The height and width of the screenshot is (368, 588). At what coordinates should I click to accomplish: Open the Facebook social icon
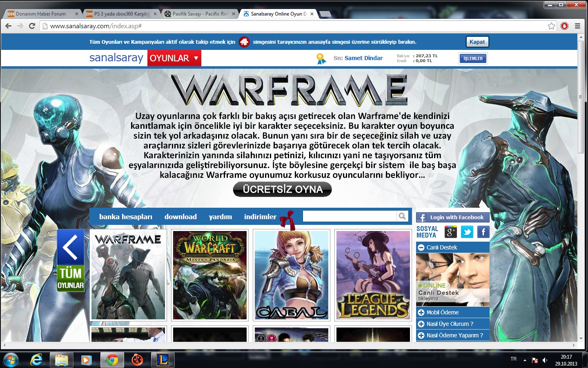(x=483, y=232)
